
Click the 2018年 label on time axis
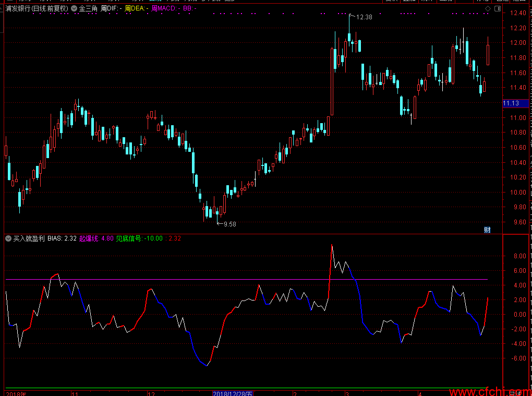click(x=16, y=394)
